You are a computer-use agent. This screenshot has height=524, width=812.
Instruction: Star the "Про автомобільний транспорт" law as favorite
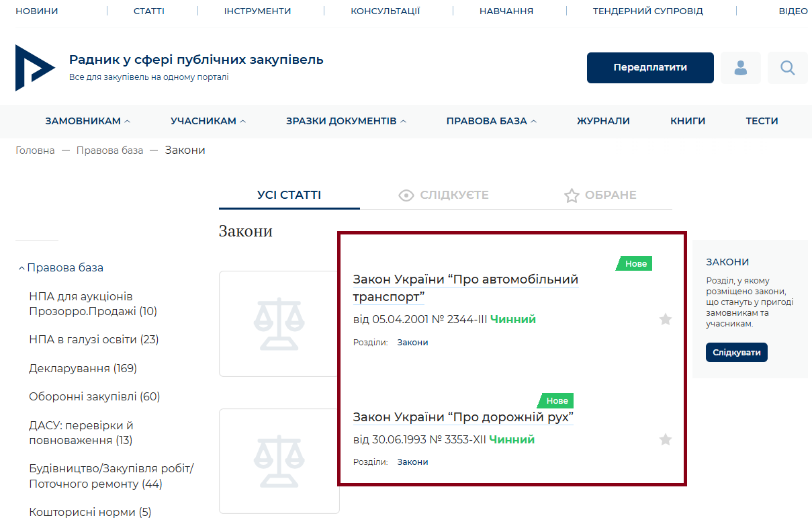(665, 319)
